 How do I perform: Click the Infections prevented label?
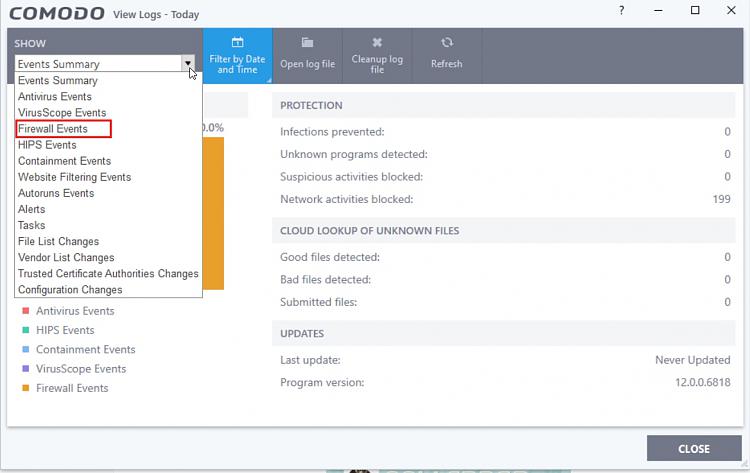(x=332, y=132)
